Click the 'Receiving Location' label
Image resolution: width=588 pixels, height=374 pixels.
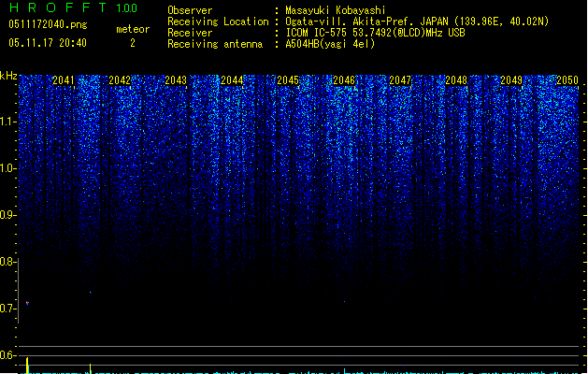tap(218, 22)
